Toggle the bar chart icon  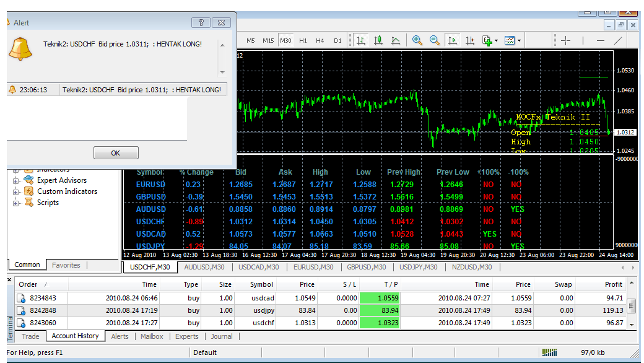(361, 40)
